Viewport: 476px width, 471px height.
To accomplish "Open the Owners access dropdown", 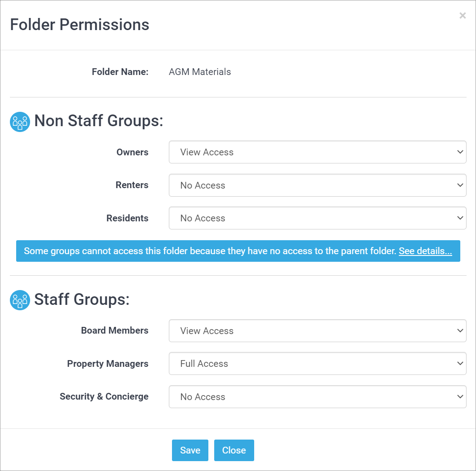I will pos(317,152).
